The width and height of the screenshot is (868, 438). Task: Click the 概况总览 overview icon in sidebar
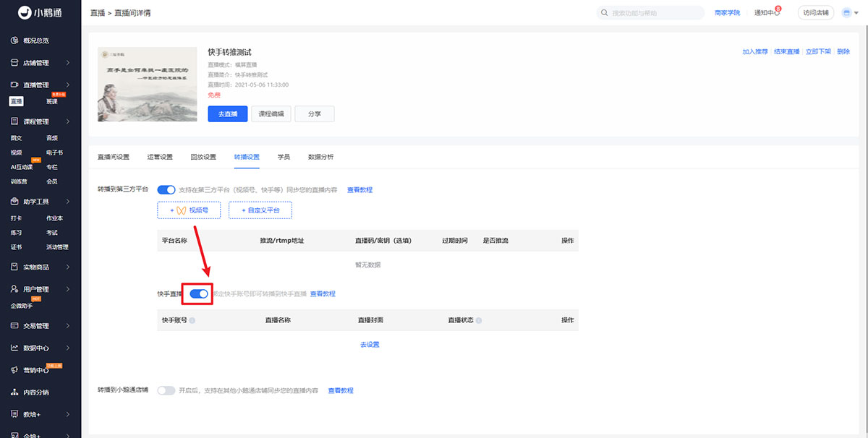pos(14,40)
